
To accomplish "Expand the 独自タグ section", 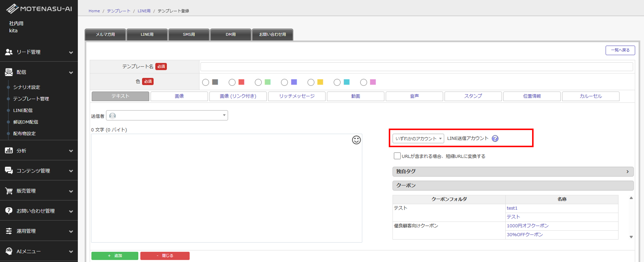I will (x=513, y=171).
